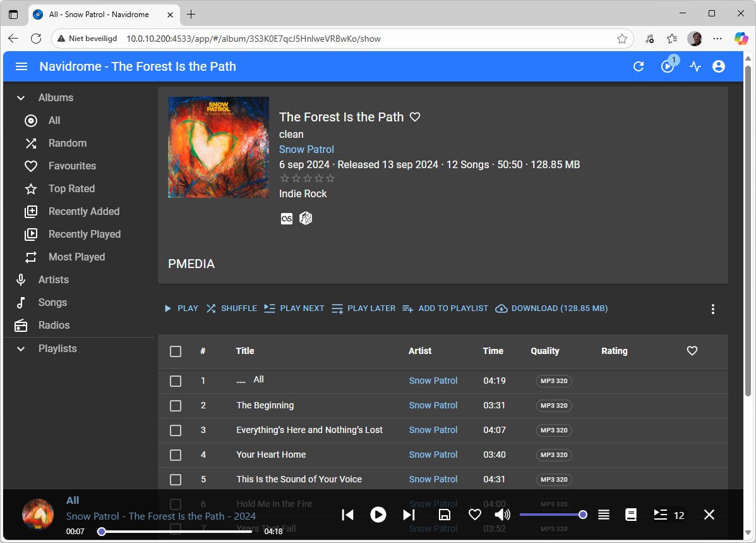756x543 pixels.
Task: Click the SHUFFLE button for the album
Action: pos(231,308)
